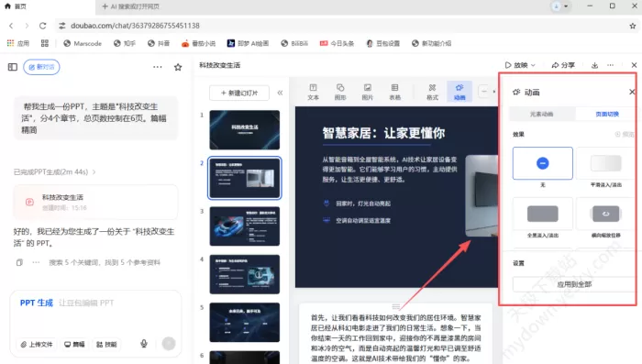Select slide title 智慧家居:让家更懂你

pyautogui.click(x=383, y=133)
